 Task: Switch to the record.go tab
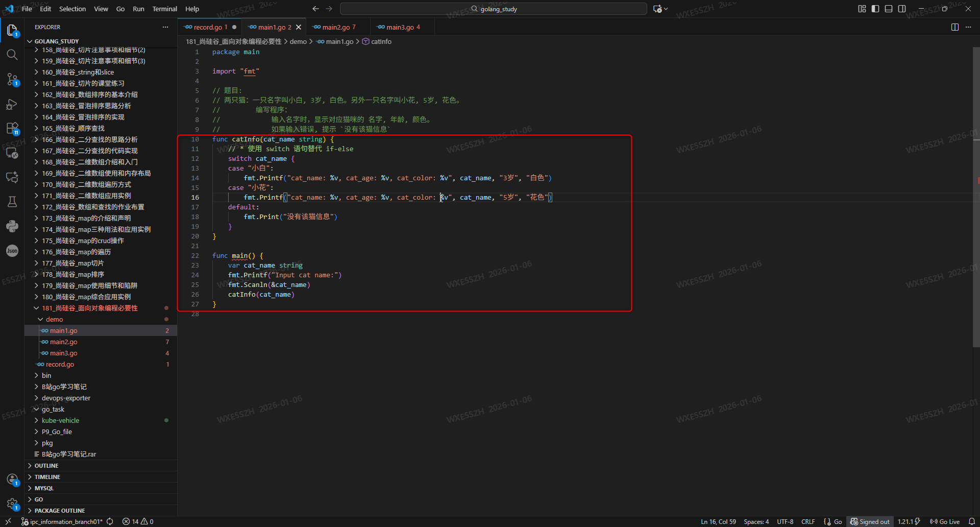coord(208,27)
